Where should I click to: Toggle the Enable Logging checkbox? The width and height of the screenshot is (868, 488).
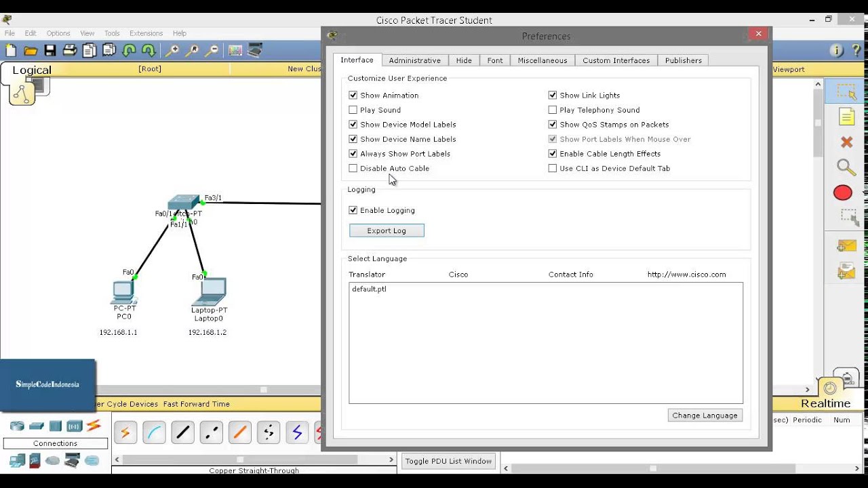[353, 210]
